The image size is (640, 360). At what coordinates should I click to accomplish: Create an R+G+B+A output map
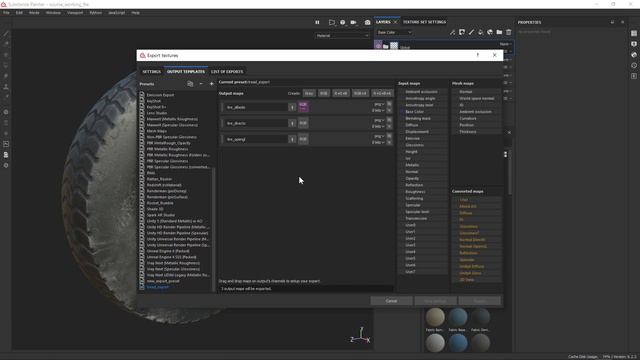[x=382, y=93]
